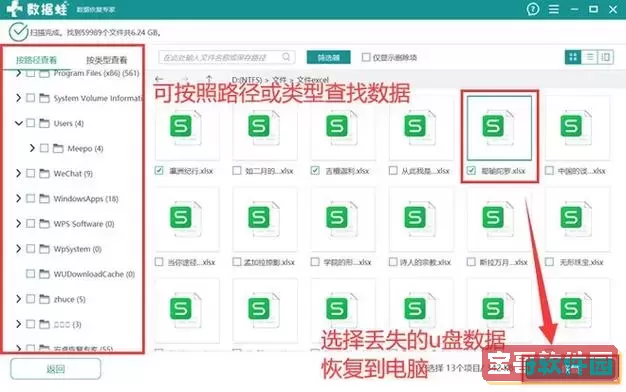Check the Users folder checkbox
The width and height of the screenshot is (626, 392).
pos(30,123)
